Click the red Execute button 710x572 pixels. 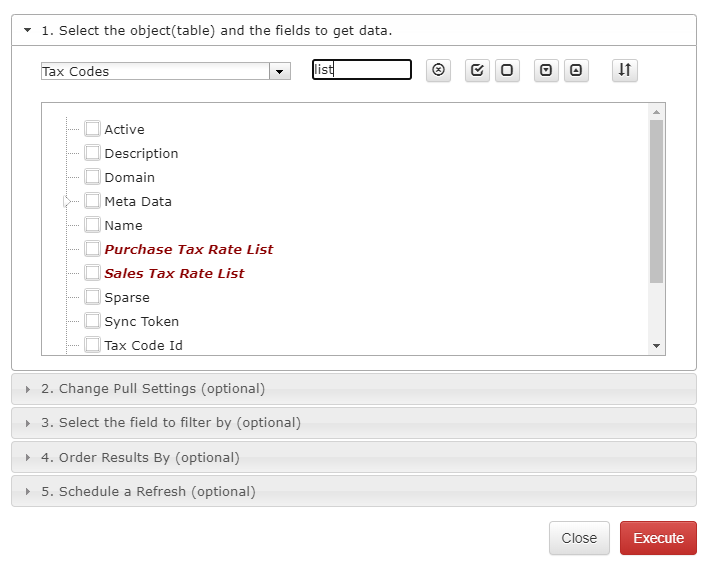click(658, 538)
